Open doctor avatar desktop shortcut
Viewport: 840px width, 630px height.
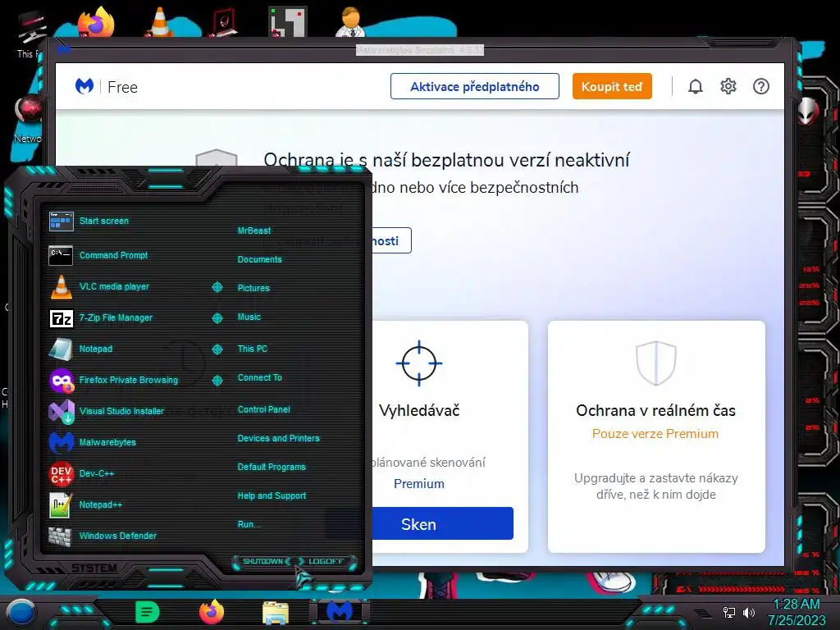point(351,22)
